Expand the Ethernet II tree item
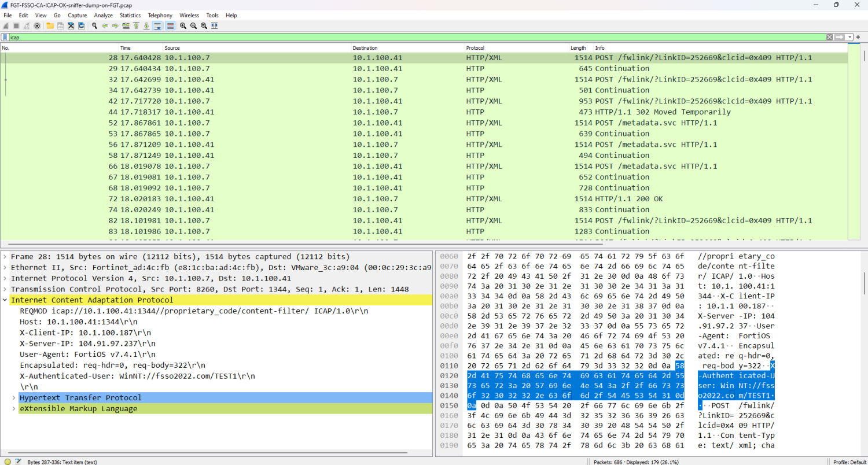Screen dimensions: 868x465 (x=5, y=267)
